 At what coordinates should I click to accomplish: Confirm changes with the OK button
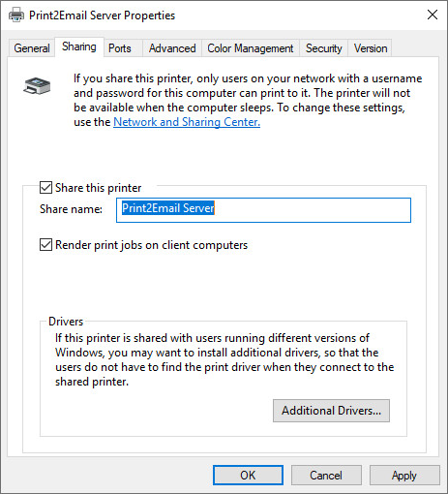click(x=248, y=476)
